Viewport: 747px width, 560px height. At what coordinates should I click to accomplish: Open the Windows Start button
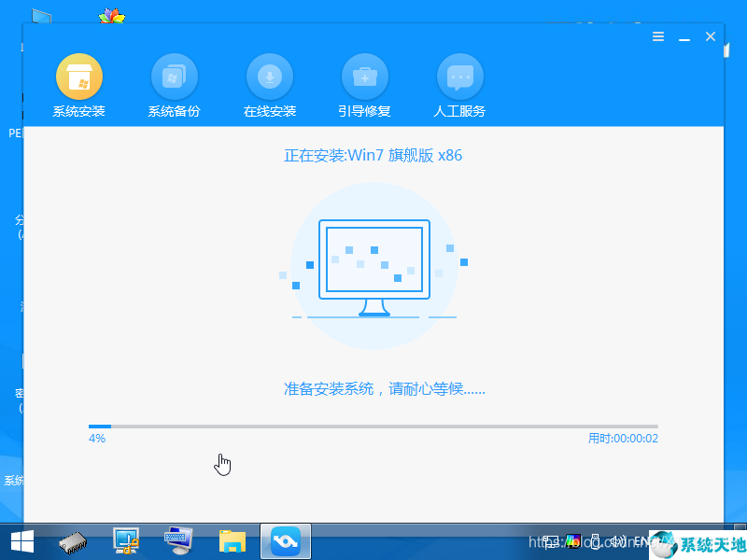pyautogui.click(x=21, y=542)
